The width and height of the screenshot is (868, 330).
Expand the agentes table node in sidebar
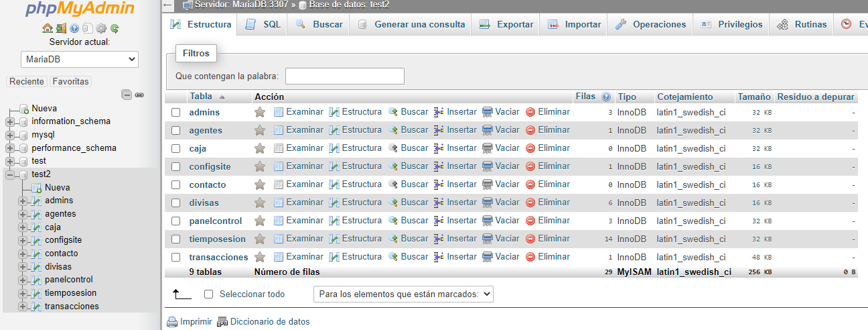(23, 214)
